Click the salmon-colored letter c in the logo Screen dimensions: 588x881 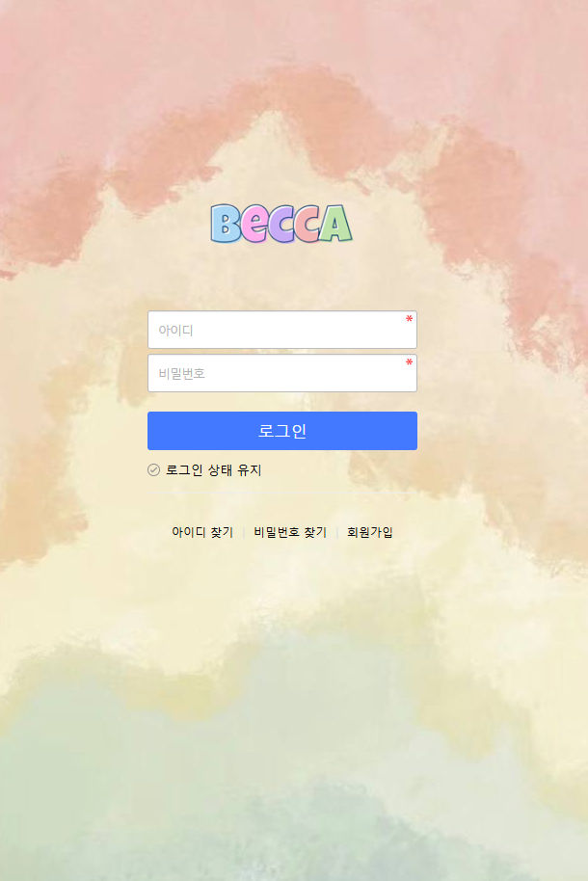[x=307, y=224]
